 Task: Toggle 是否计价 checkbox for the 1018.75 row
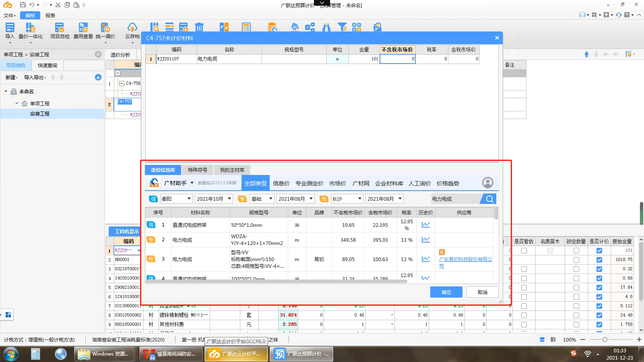(x=599, y=260)
